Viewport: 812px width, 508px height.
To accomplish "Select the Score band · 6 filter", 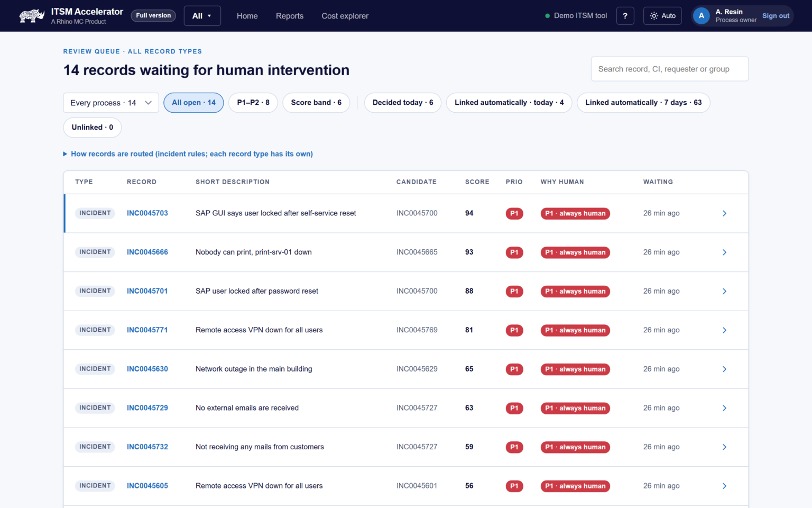I will click(316, 103).
